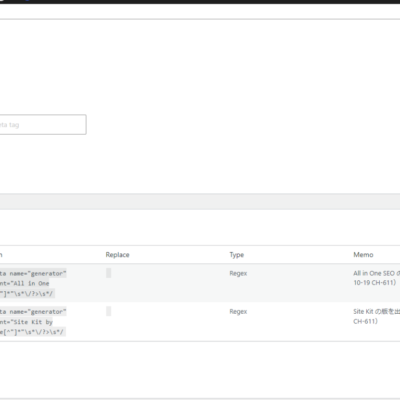Click the empty replace value in All in One row
Screen dimensions: 400x400
point(109,273)
